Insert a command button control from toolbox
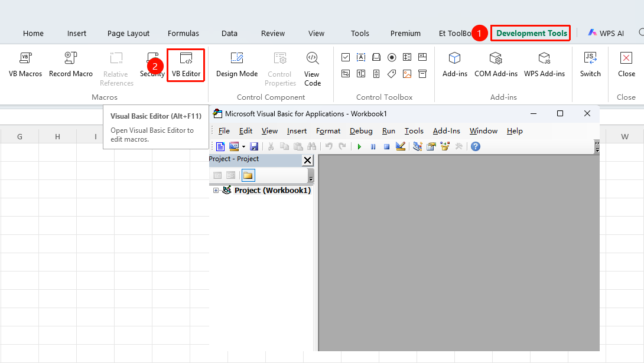This screenshot has height=363, width=644. 376,57
